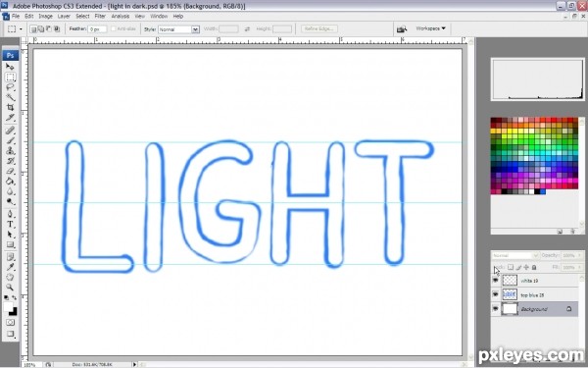The width and height of the screenshot is (588, 368).
Task: Toggle lock all on layer
Action: click(x=534, y=267)
